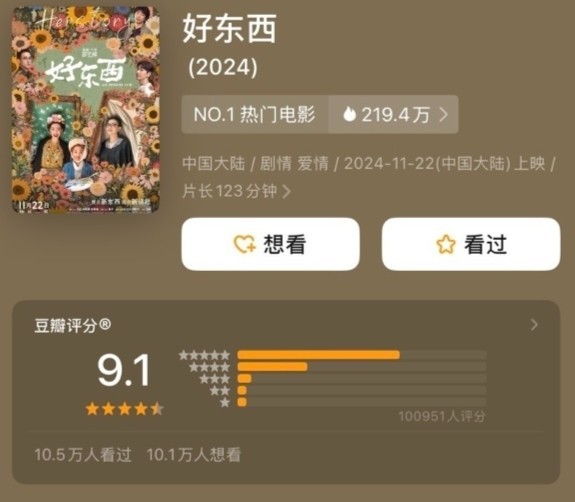Select the three-star rating row icon

point(215,379)
